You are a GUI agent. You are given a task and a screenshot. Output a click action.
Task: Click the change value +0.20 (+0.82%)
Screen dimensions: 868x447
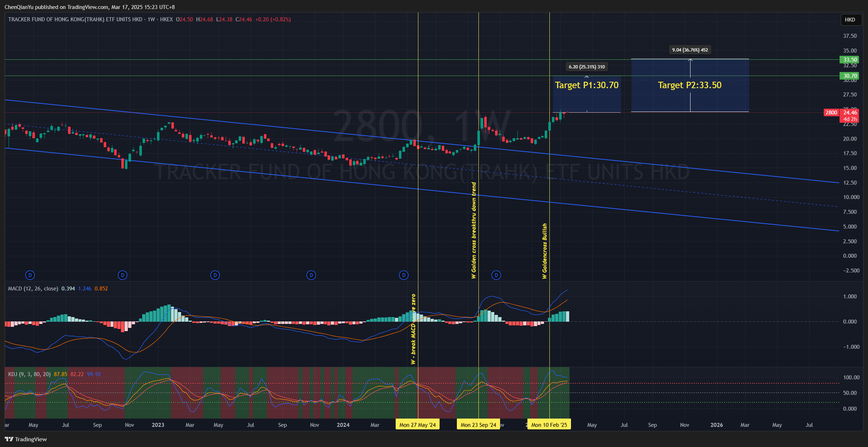pyautogui.click(x=273, y=19)
